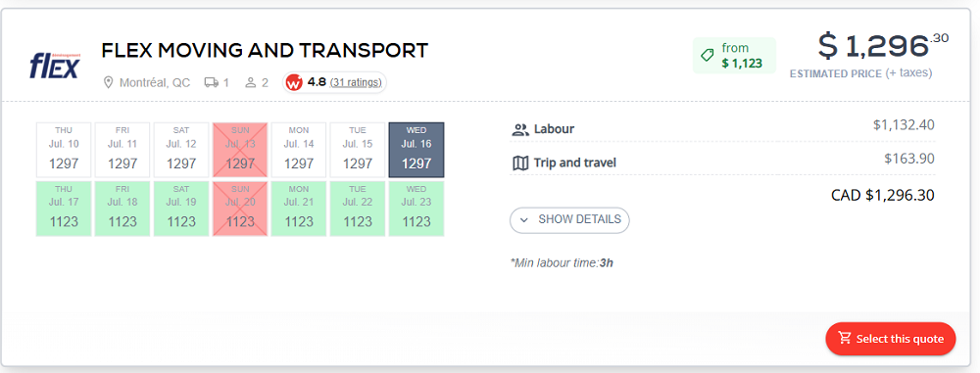
Task: Click the from $1,123 price badge
Action: click(734, 56)
